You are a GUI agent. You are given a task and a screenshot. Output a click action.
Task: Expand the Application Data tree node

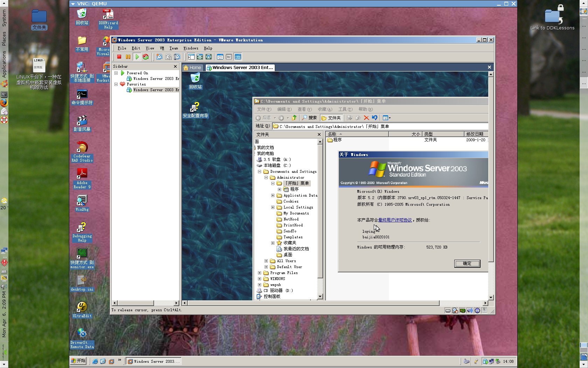[273, 195]
